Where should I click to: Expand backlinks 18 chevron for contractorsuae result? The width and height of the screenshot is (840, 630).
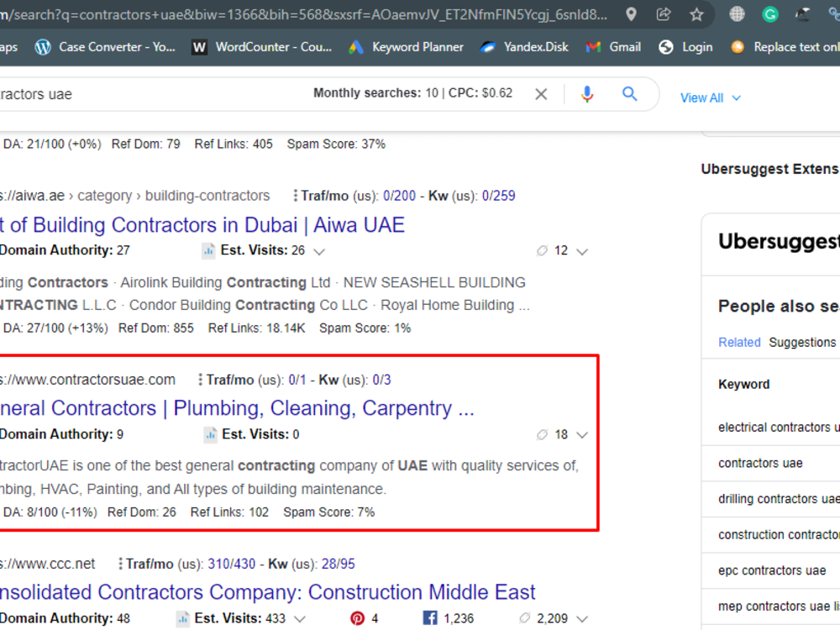point(582,435)
